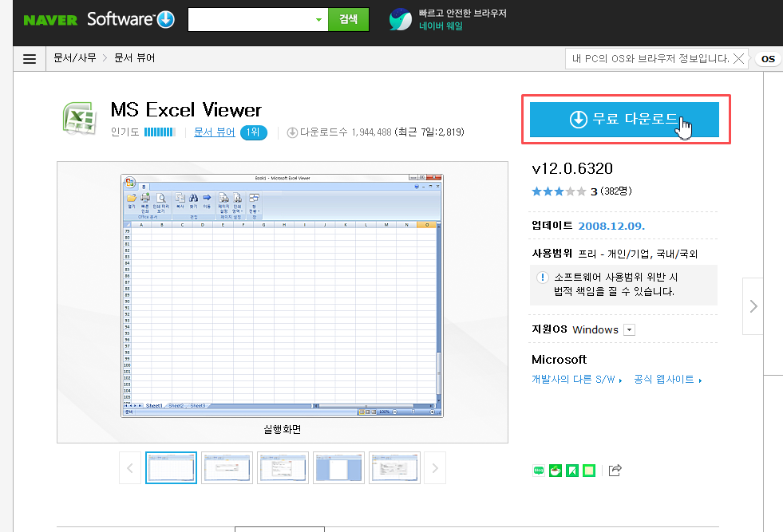Share to Naver Cafe cup icon

(556, 470)
